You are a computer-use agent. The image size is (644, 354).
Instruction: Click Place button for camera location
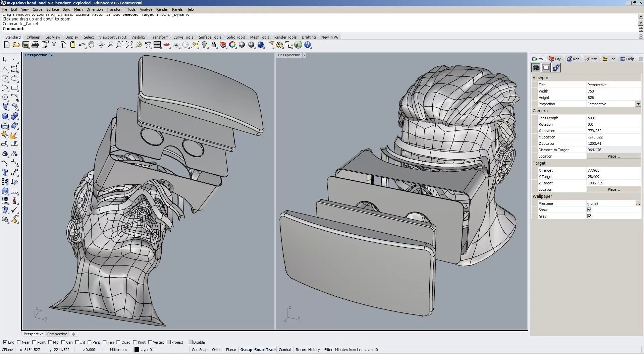613,156
